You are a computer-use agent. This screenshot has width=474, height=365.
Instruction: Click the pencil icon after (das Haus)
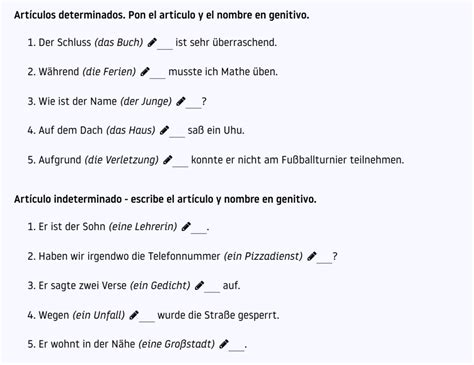164,130
